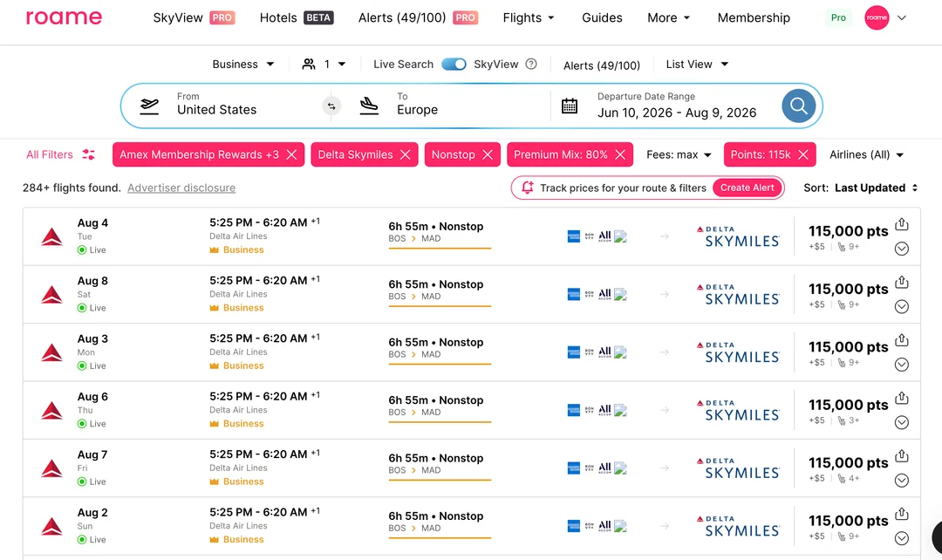
Task: Open the Advertiser disclosure link
Action: [181, 188]
